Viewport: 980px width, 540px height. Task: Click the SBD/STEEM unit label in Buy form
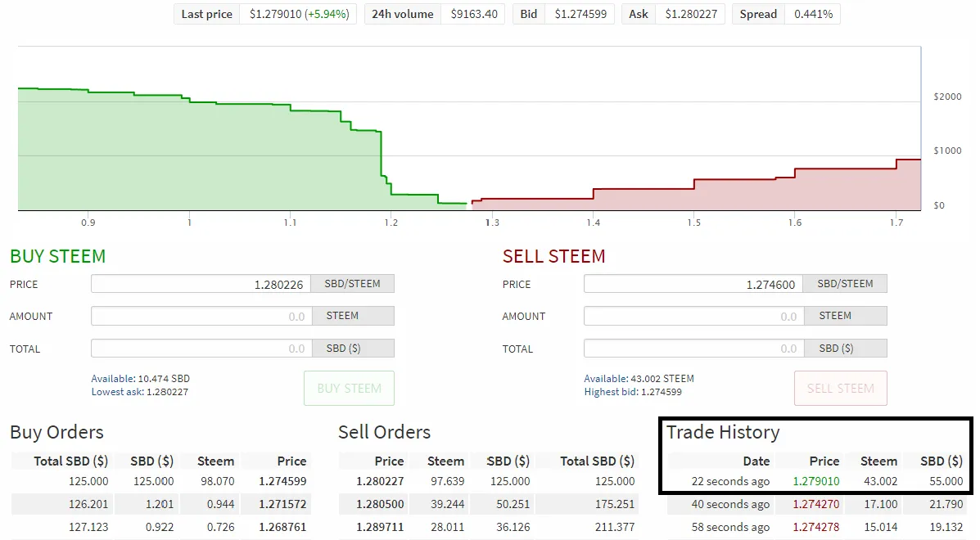[x=353, y=283]
